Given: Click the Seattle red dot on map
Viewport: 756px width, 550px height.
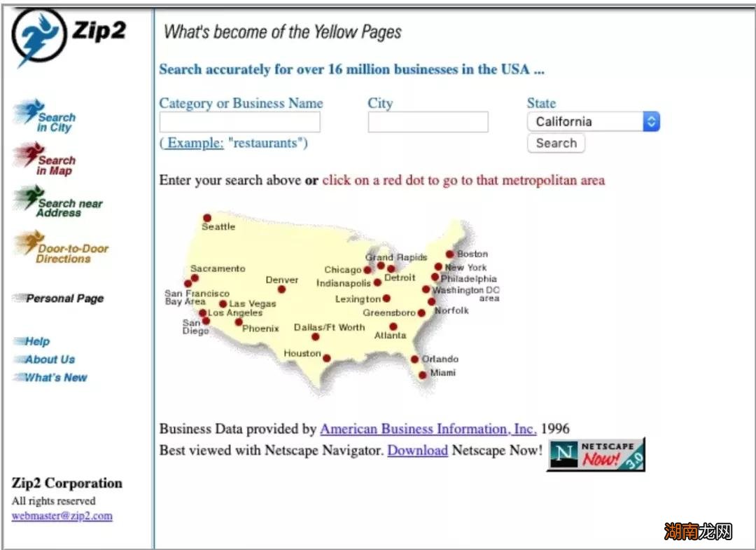Looking at the screenshot, I should click(x=206, y=218).
